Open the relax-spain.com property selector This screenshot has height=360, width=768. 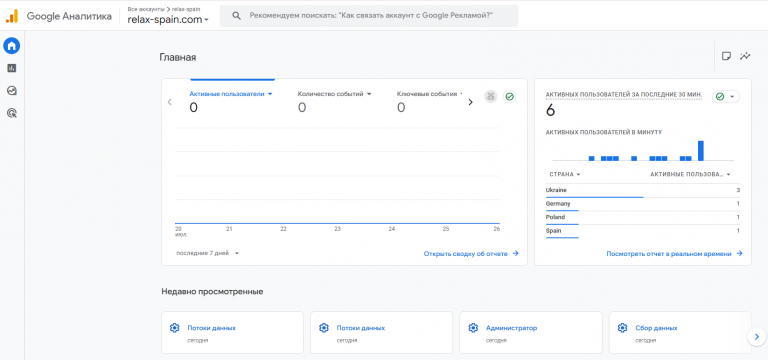coord(168,20)
